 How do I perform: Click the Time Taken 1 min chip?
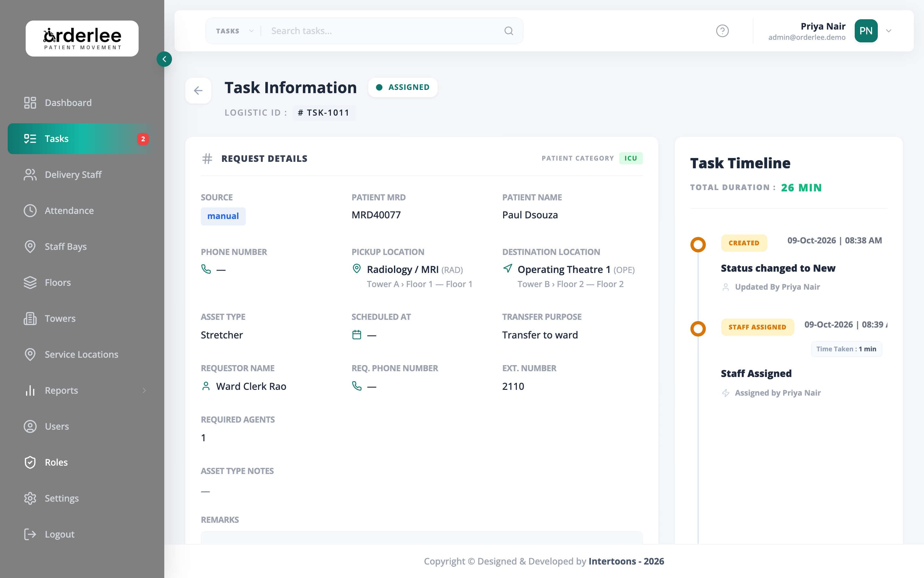click(x=846, y=349)
